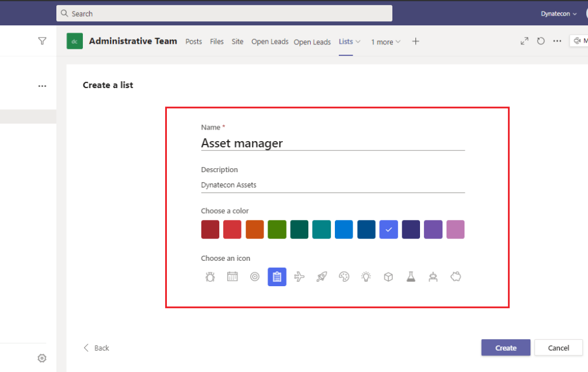Pick the piggy bank list icon

456,277
